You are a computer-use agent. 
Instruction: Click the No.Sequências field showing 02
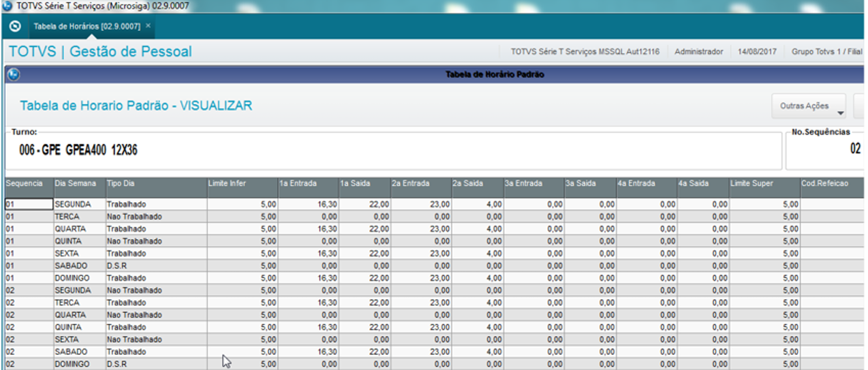[x=826, y=150]
